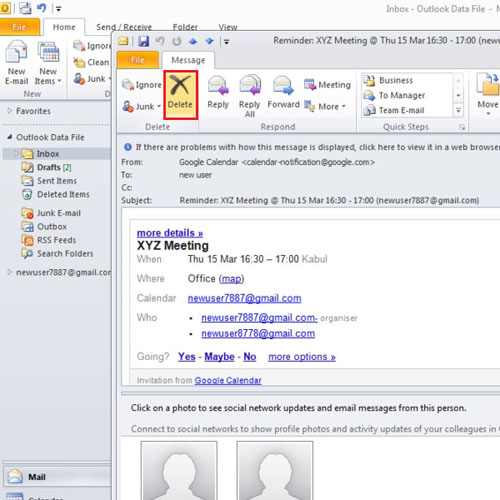Open the File tab of the message window
Screen dimensions: 500x500
pyautogui.click(x=138, y=60)
